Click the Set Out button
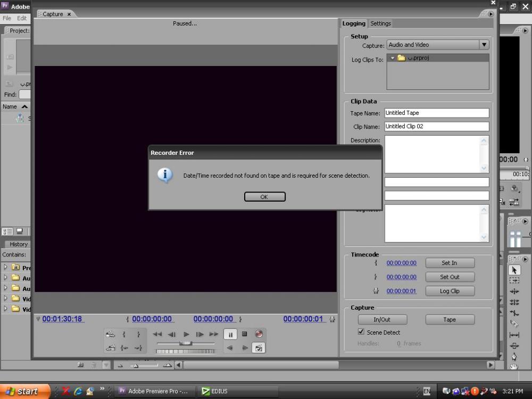The width and height of the screenshot is (532, 399). pyautogui.click(x=450, y=277)
